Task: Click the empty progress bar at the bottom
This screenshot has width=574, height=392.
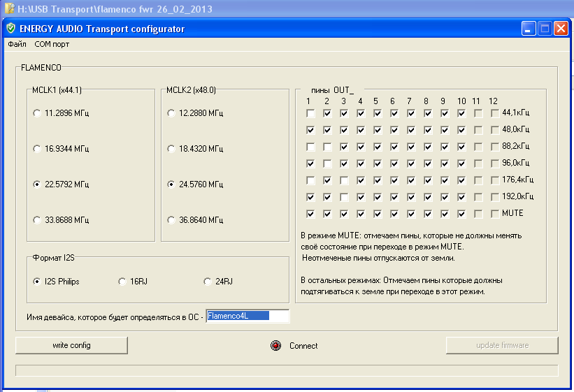Action: [287, 370]
